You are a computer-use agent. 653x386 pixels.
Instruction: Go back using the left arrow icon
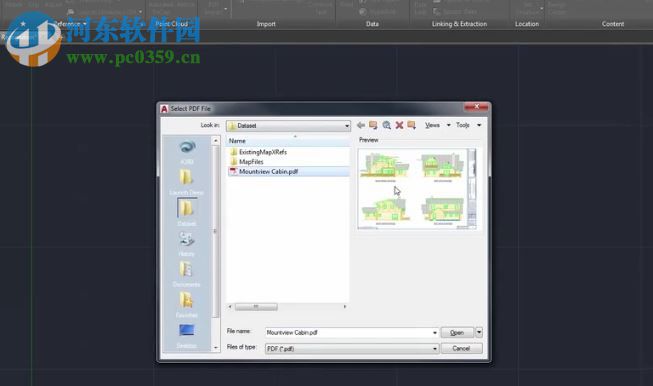tap(361, 125)
